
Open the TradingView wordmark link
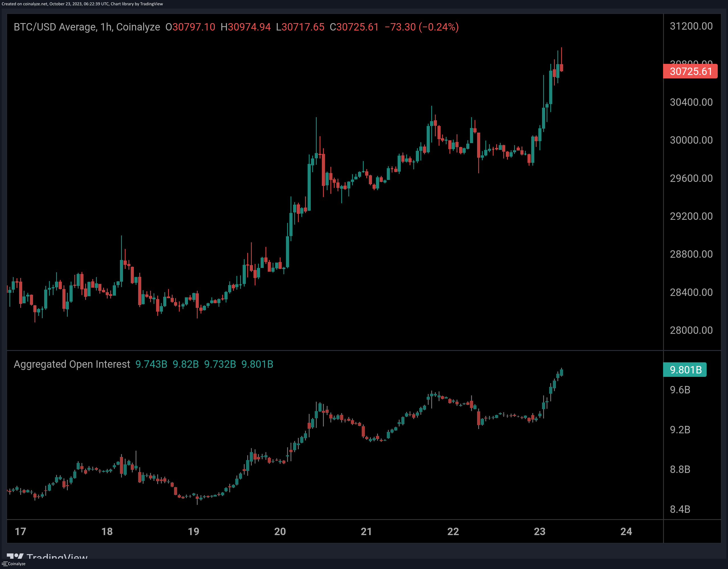point(57,556)
